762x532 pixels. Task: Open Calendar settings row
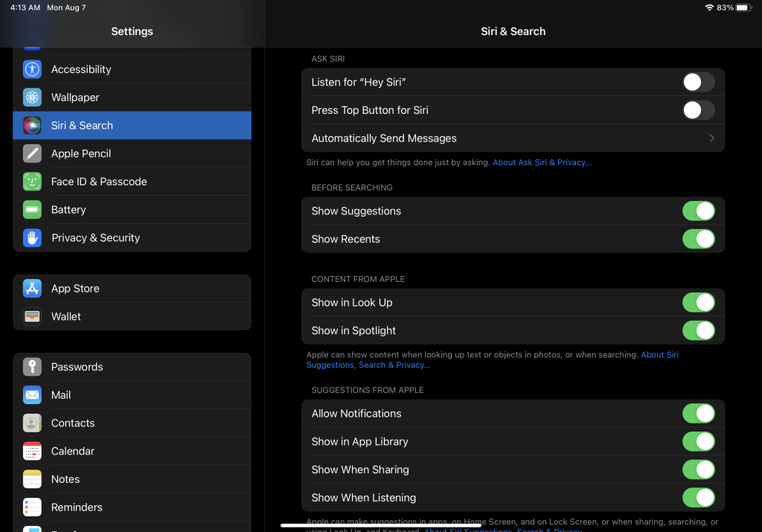[132, 451]
